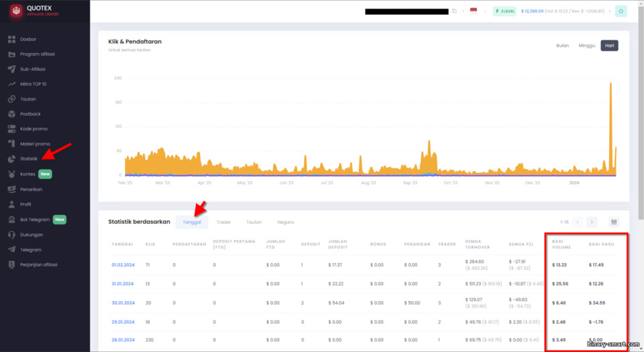Image resolution: width=644 pixels, height=352 pixels.
Task: Click the BONUS column header
Action: [x=378, y=244]
